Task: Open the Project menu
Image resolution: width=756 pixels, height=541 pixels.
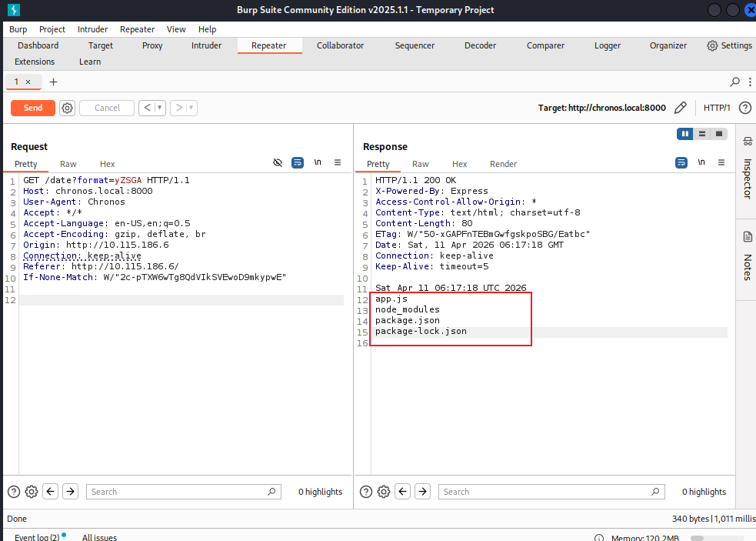Action: point(52,29)
